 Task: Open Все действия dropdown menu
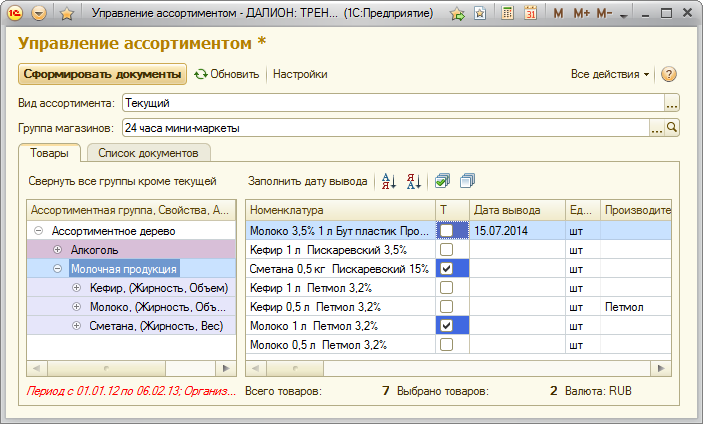point(610,74)
